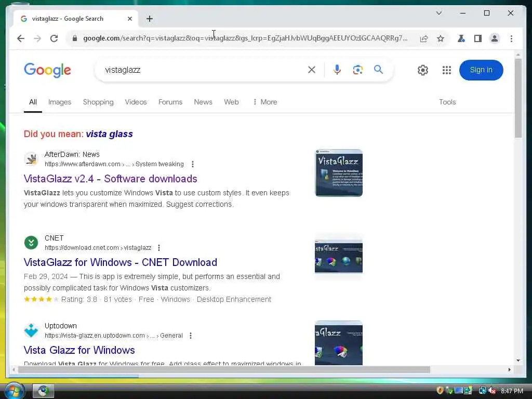Open the Uptodown Vista Glazz thumbnail
This screenshot has width=532, height=399.
[x=339, y=343]
